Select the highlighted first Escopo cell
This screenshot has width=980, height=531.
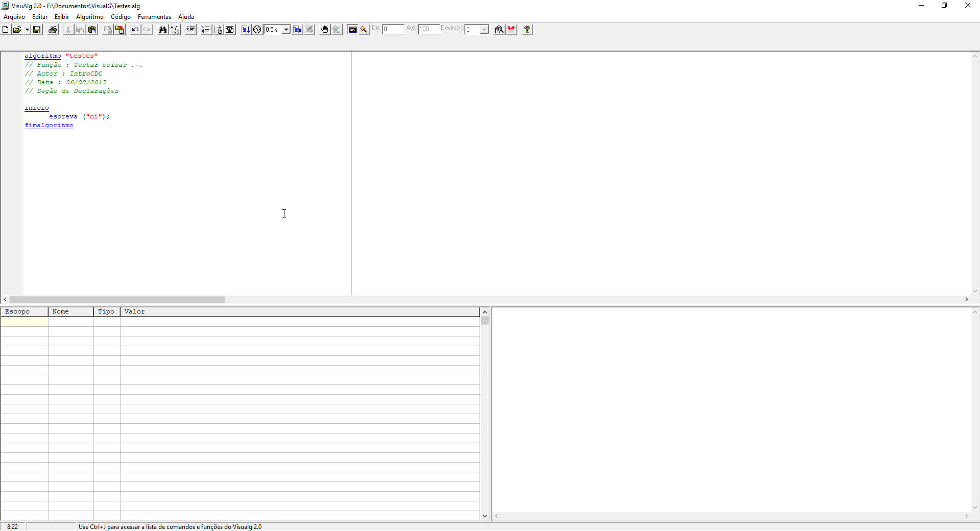(x=25, y=322)
